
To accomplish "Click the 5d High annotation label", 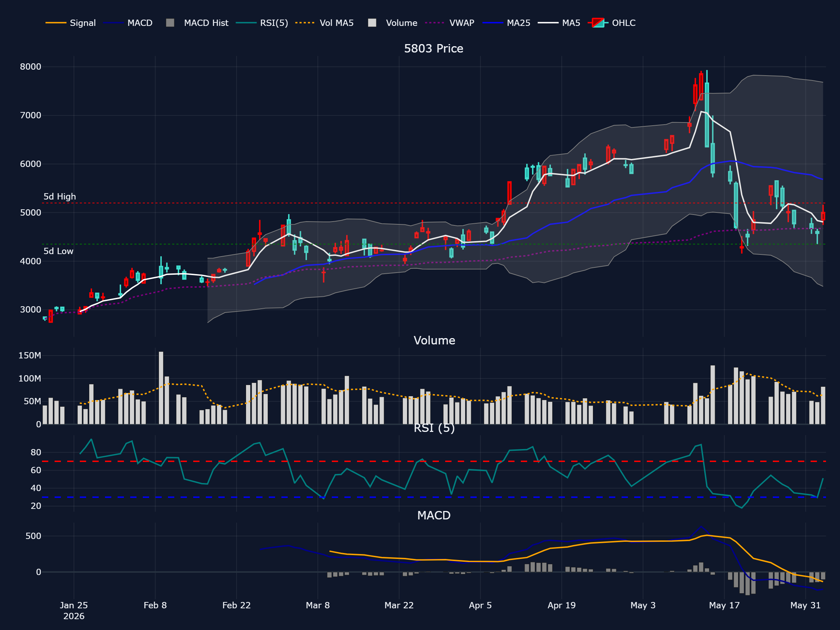I will point(59,197).
